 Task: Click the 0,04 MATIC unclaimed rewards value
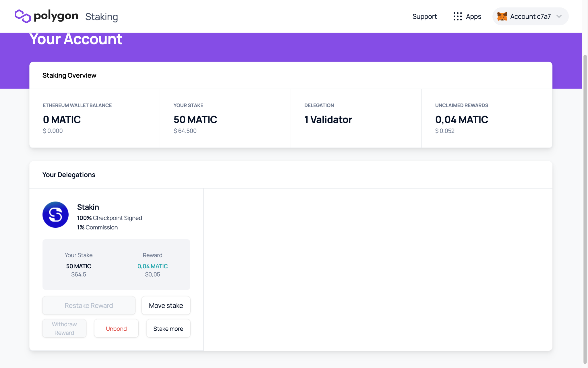[x=462, y=119]
